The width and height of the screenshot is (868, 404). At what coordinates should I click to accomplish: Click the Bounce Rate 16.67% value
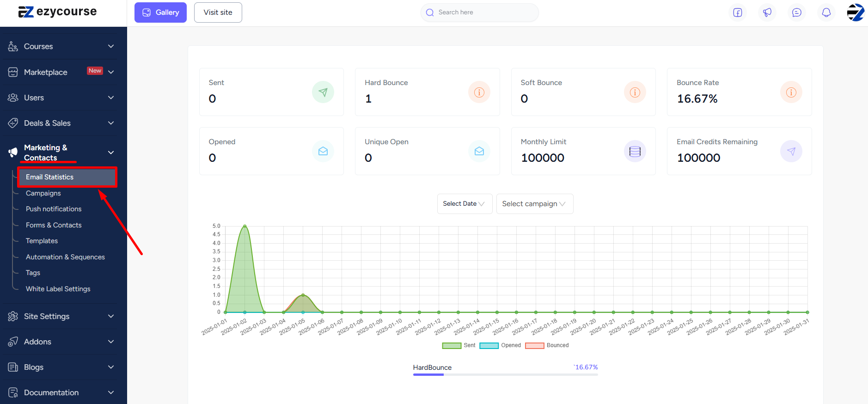click(697, 99)
